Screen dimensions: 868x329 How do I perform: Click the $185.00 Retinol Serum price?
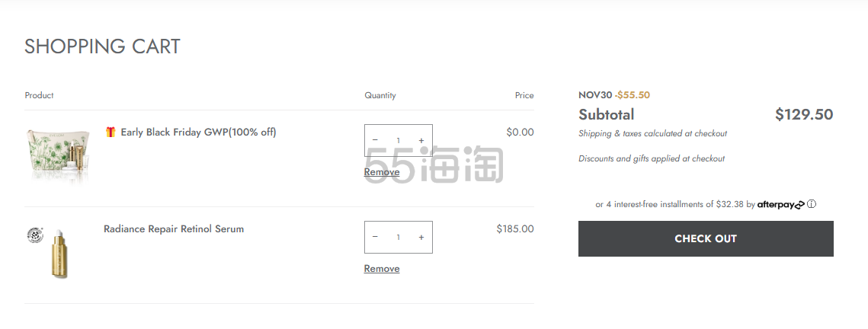point(514,229)
